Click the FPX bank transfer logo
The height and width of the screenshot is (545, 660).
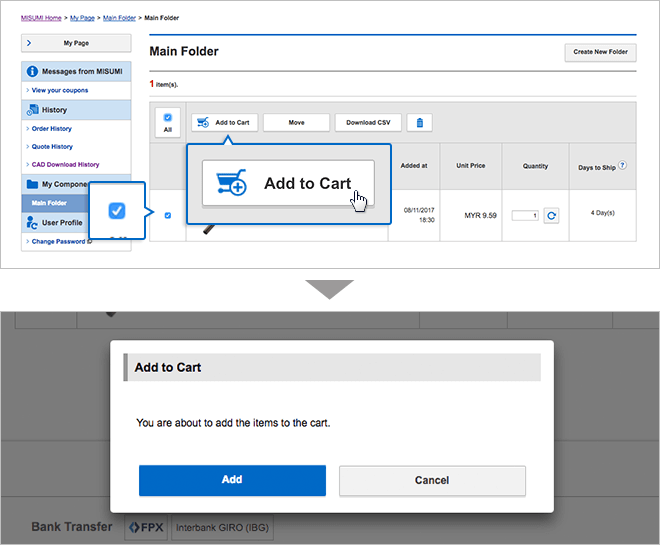coord(146,526)
